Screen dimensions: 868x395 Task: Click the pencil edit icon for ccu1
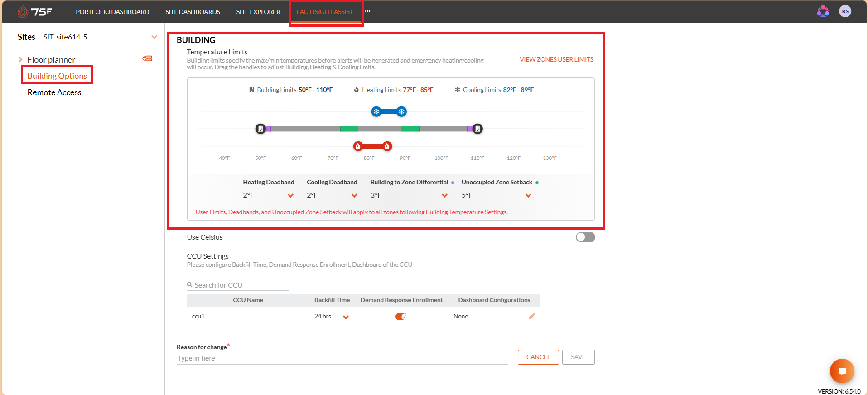click(532, 316)
